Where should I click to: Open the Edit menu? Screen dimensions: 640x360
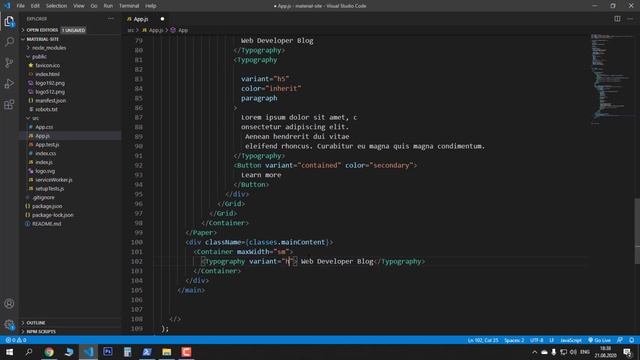(35, 6)
